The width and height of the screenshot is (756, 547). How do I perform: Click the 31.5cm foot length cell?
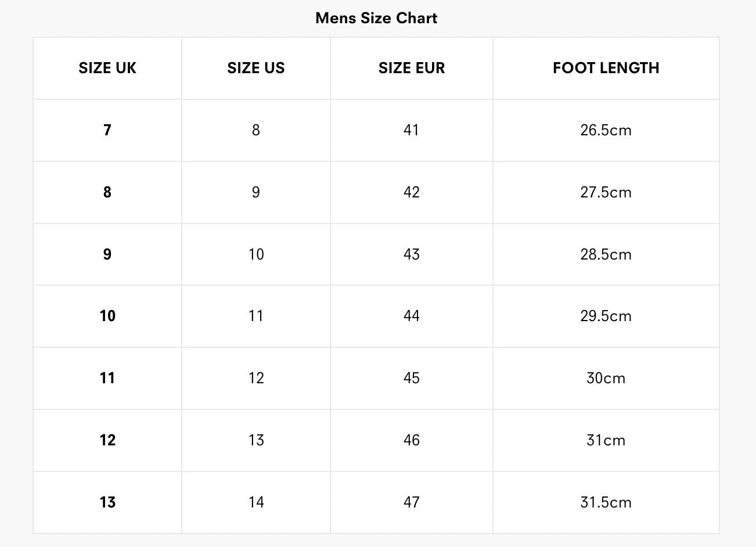pos(606,502)
